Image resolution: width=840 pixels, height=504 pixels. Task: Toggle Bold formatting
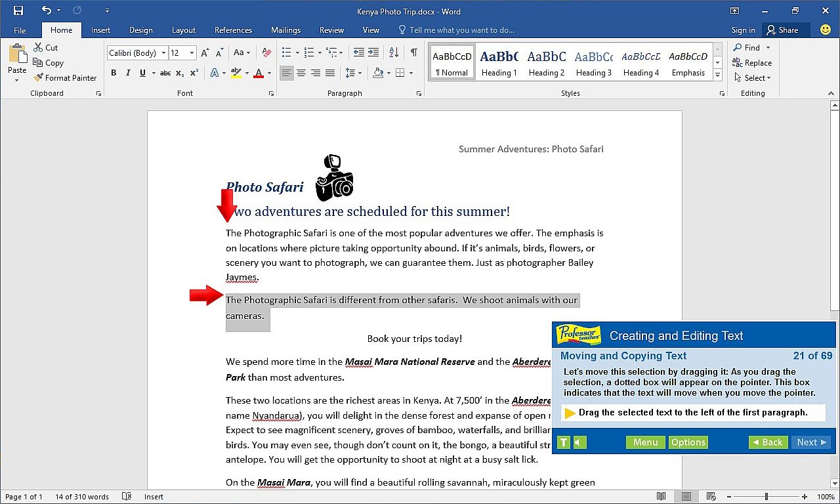114,73
